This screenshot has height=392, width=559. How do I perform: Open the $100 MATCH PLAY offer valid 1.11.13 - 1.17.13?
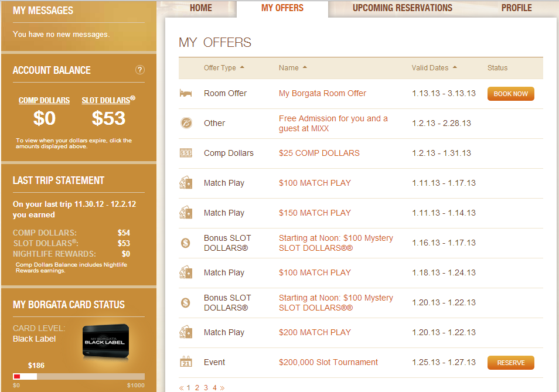(315, 183)
